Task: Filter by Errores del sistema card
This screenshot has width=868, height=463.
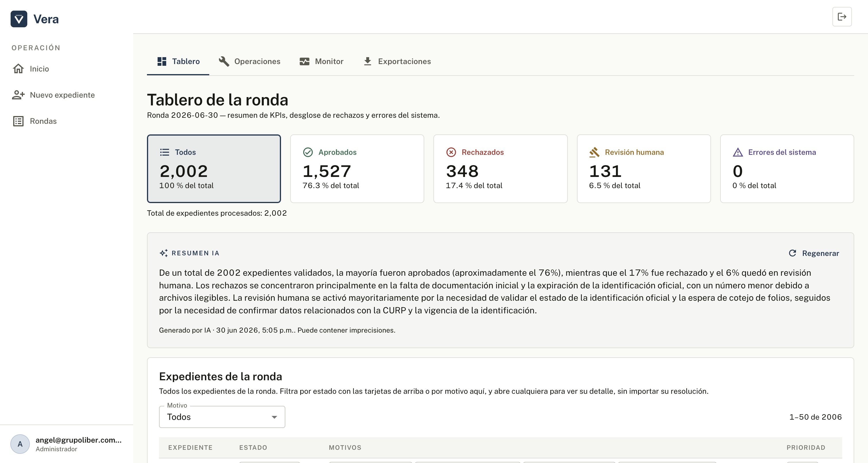Action: click(787, 169)
